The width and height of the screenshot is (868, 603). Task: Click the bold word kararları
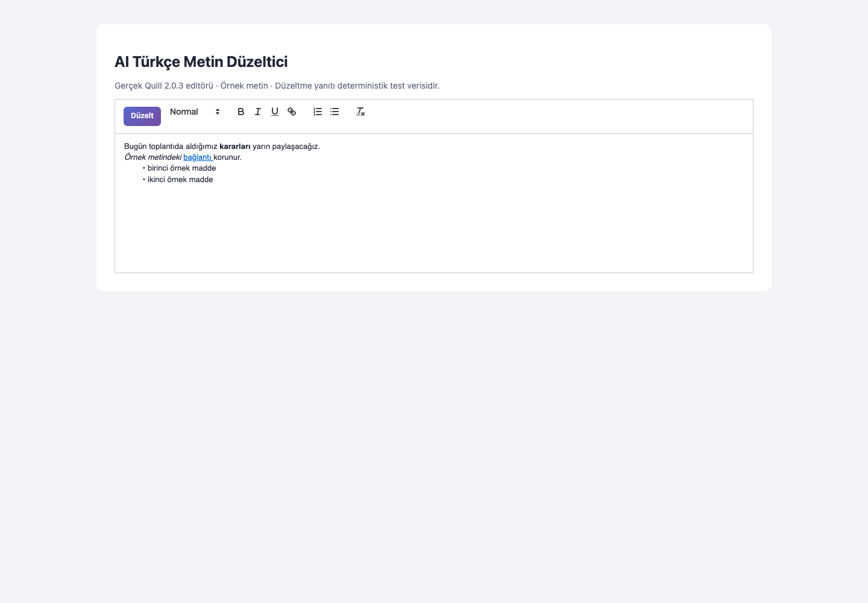tap(235, 147)
